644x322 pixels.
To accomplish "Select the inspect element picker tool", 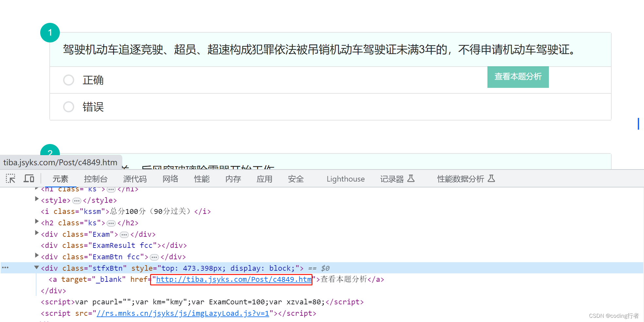I will 10,178.
